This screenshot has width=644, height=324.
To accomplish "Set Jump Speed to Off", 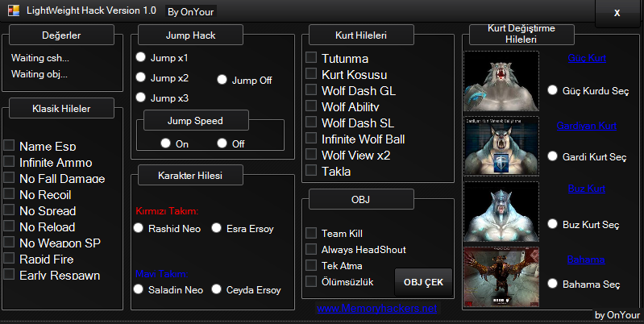I will click(222, 143).
